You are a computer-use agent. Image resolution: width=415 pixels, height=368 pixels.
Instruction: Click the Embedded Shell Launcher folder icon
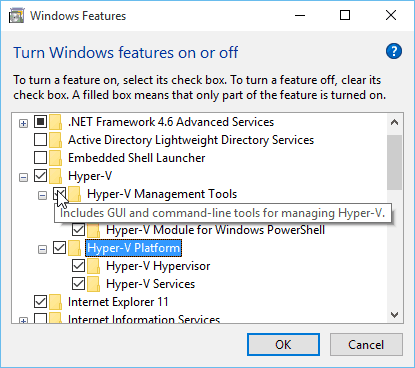click(x=56, y=158)
